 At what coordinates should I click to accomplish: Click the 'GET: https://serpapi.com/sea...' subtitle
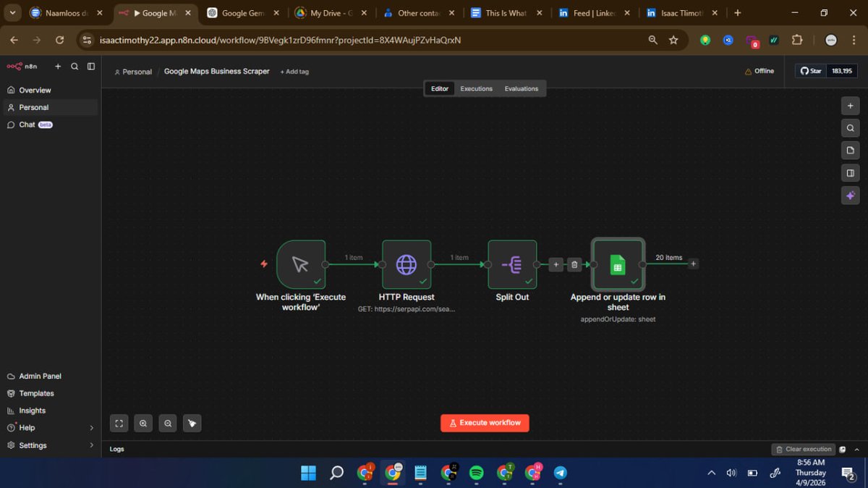tap(407, 309)
